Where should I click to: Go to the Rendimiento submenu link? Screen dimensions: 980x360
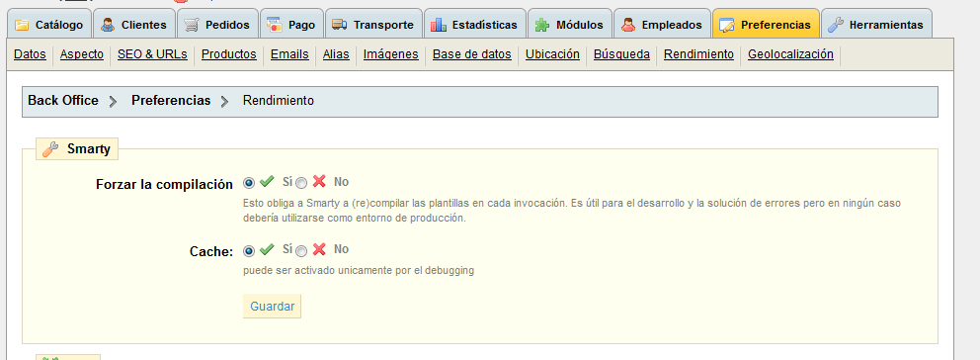[698, 54]
